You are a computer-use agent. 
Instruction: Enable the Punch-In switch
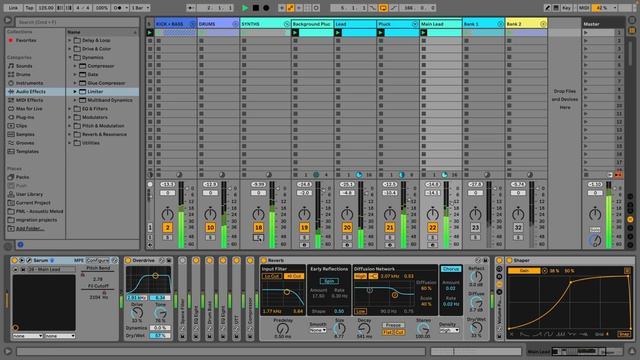tap(373, 8)
